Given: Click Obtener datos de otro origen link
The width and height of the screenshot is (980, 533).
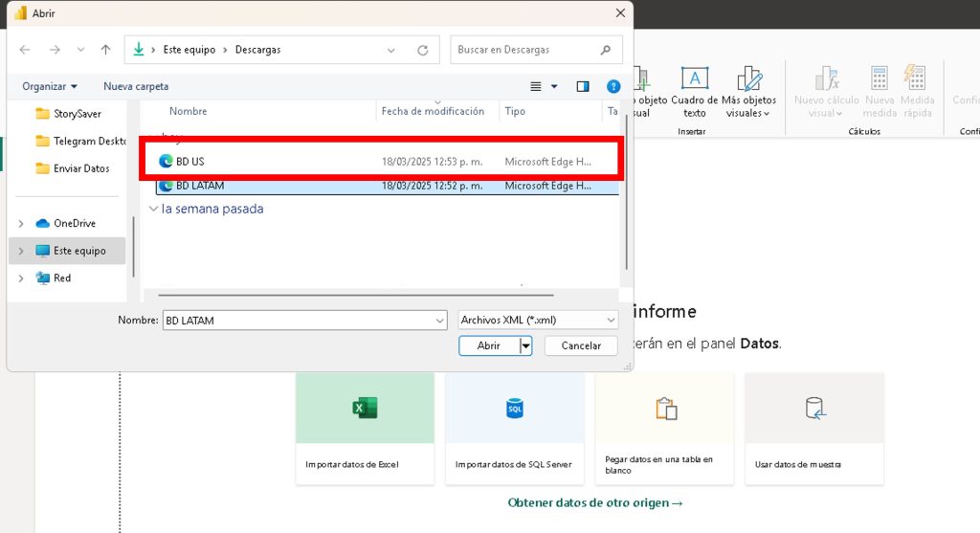Looking at the screenshot, I should (x=595, y=502).
